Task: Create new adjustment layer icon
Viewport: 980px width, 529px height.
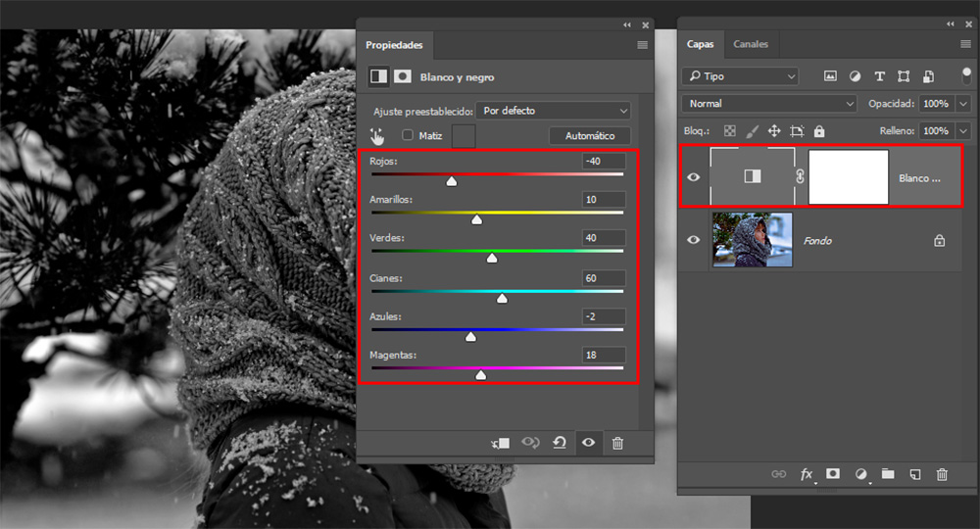Action: (x=861, y=474)
